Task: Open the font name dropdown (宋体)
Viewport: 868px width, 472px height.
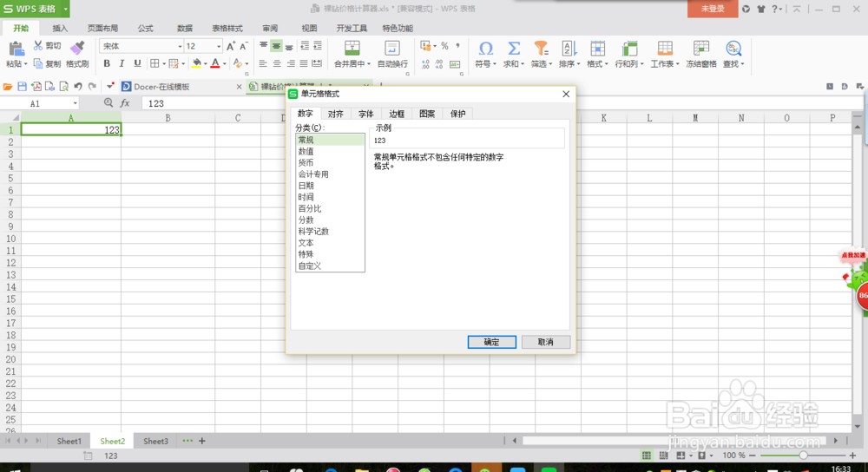Action: click(180, 46)
